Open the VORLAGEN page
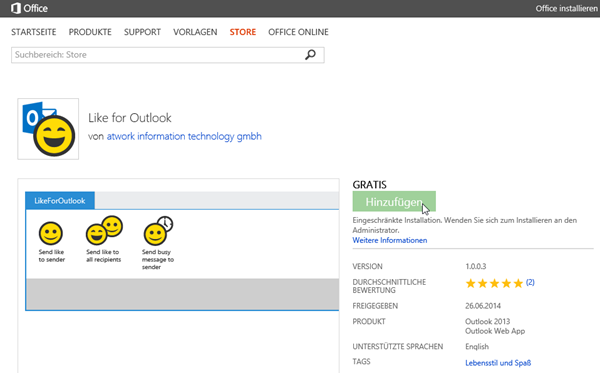 195,32
